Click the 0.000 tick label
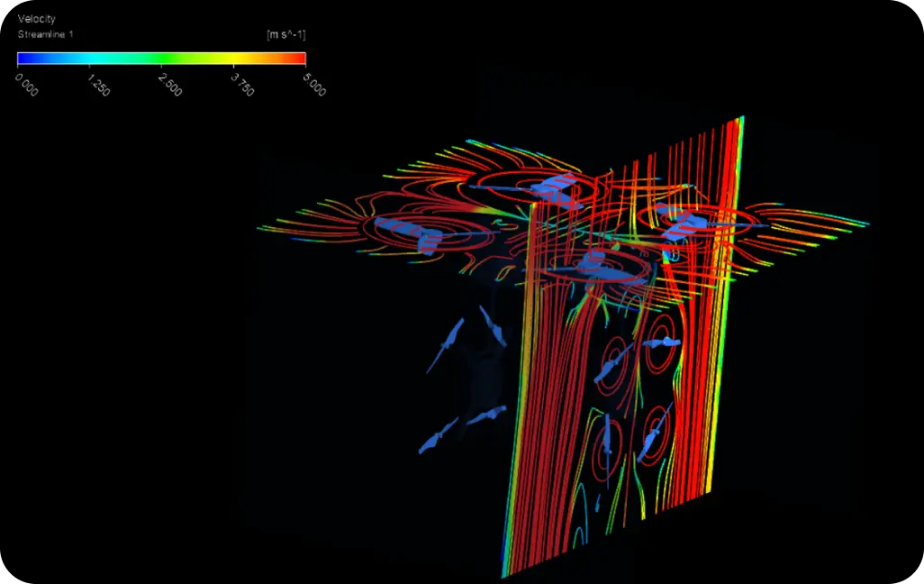 pos(25,83)
